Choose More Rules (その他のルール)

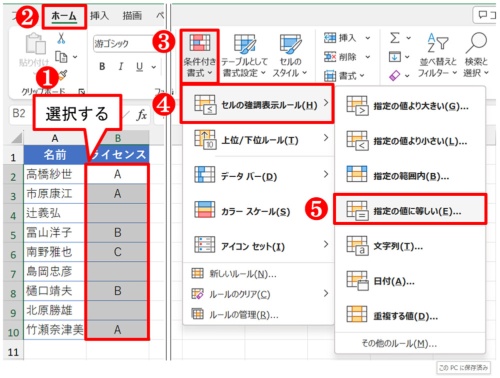410,343
